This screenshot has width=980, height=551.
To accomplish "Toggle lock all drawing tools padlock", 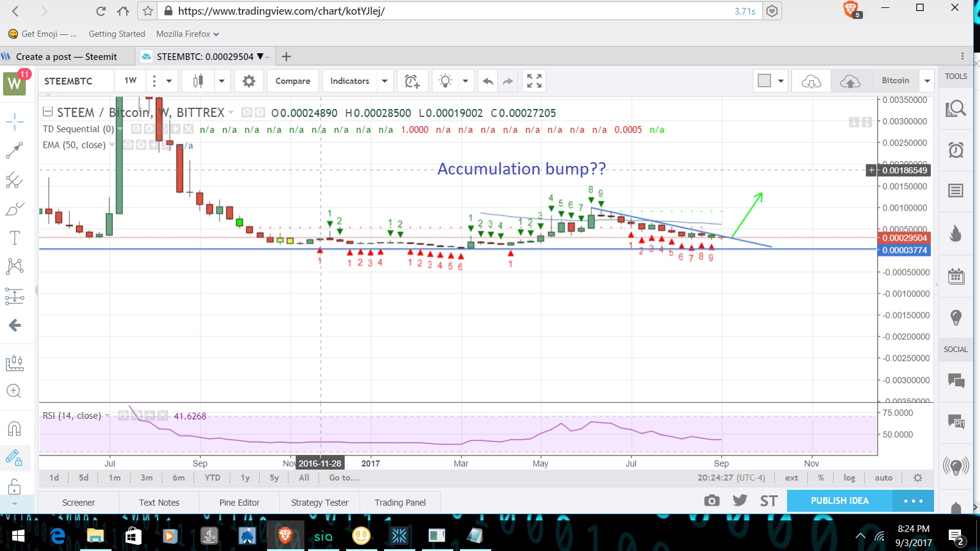I will (15, 487).
